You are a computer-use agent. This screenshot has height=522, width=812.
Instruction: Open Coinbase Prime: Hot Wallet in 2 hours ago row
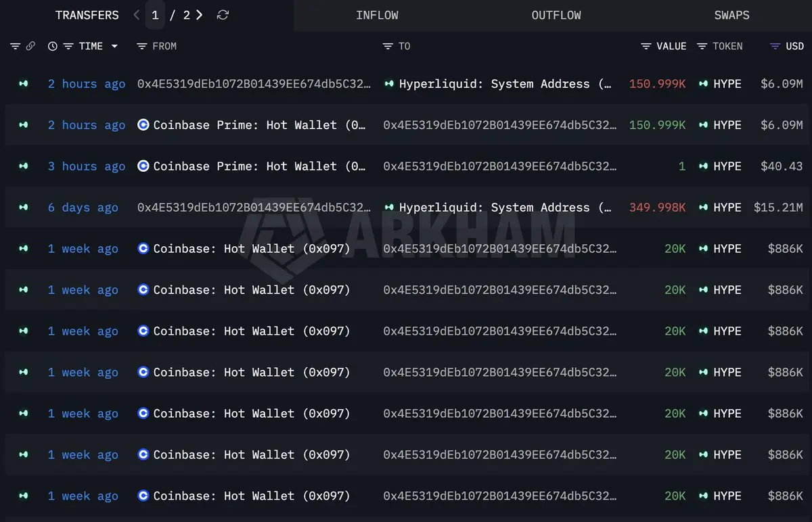[x=260, y=125]
